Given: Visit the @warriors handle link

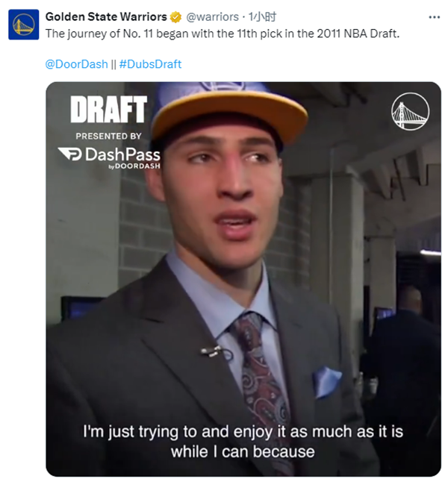Looking at the screenshot, I should pos(212,17).
